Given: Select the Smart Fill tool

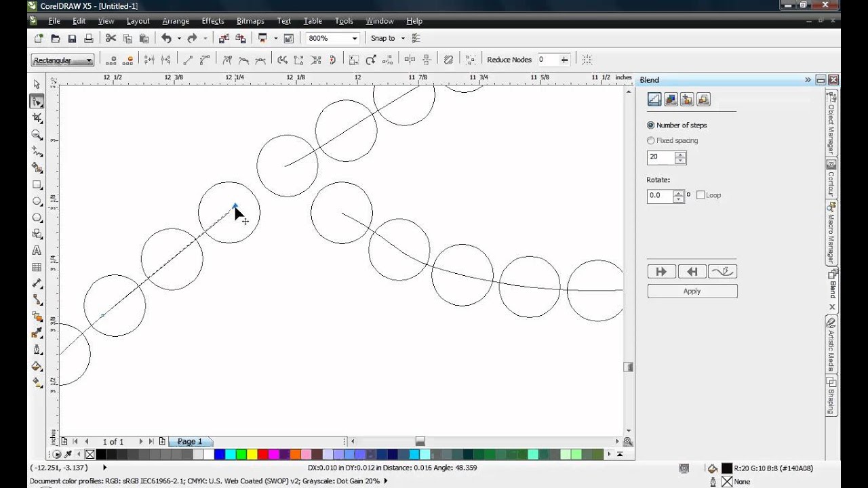Looking at the screenshot, I should tap(37, 168).
